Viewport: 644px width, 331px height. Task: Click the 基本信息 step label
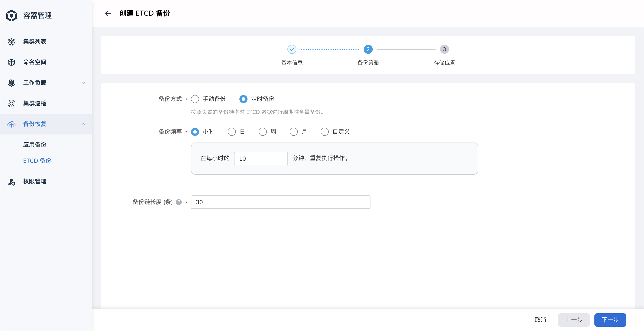pyautogui.click(x=292, y=63)
